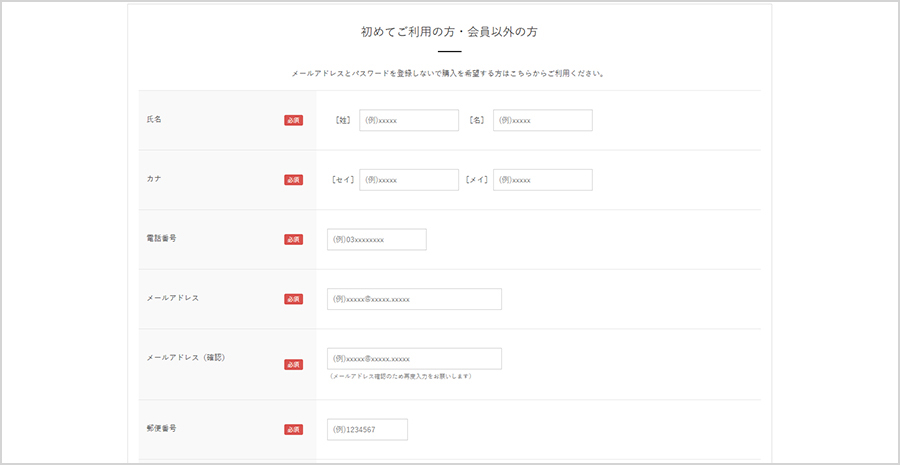The width and height of the screenshot is (900, 465).
Task: Focus the セイ kana input field
Action: 408,180
